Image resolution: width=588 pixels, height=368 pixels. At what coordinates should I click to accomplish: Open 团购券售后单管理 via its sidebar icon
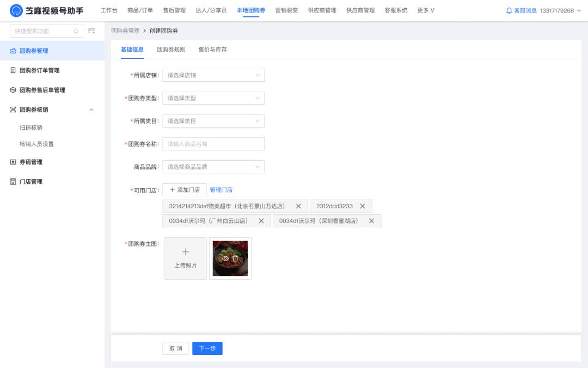13,90
